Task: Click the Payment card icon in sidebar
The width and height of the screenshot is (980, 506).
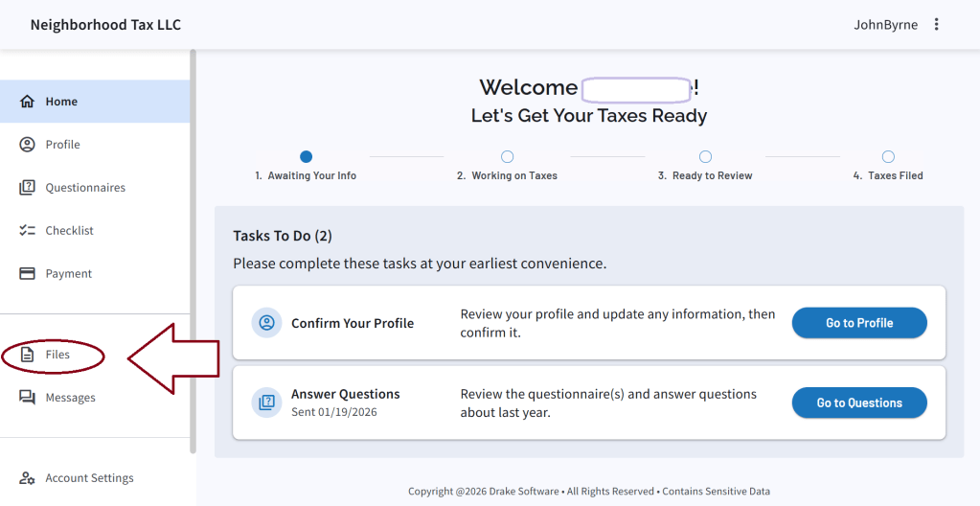Action: [x=27, y=274]
